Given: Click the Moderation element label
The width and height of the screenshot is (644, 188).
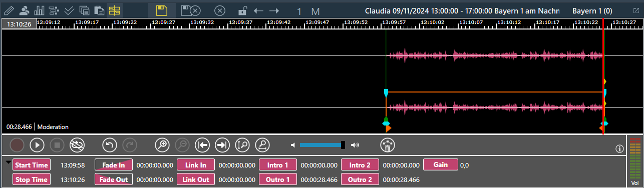Looking at the screenshot, I should coord(53,127).
